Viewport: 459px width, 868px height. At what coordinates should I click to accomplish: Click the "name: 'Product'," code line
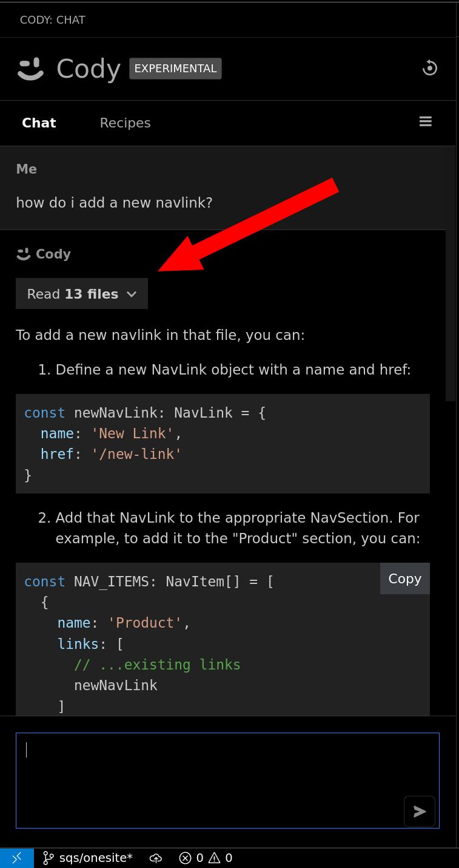coord(124,623)
